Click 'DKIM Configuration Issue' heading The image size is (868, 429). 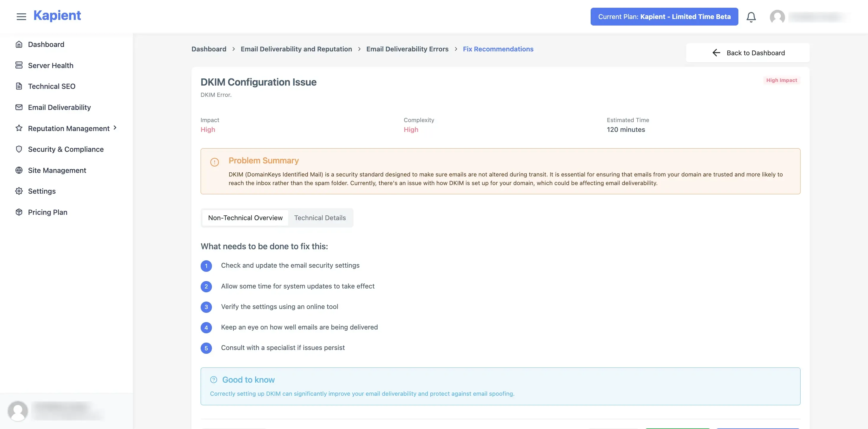point(258,82)
